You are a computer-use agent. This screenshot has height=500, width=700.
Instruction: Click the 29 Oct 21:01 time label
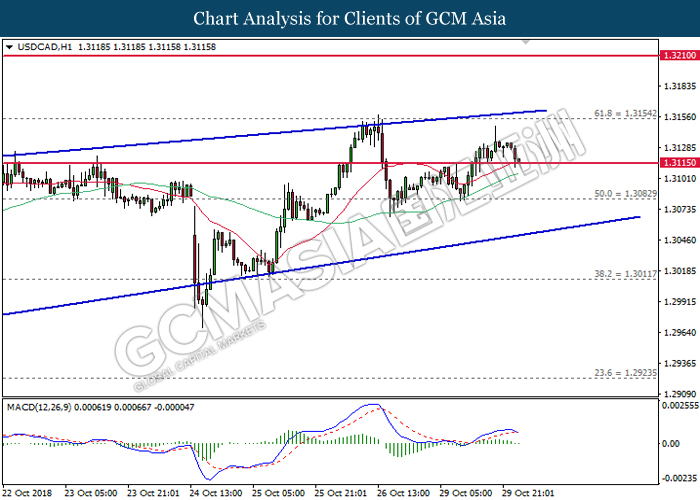(x=529, y=493)
